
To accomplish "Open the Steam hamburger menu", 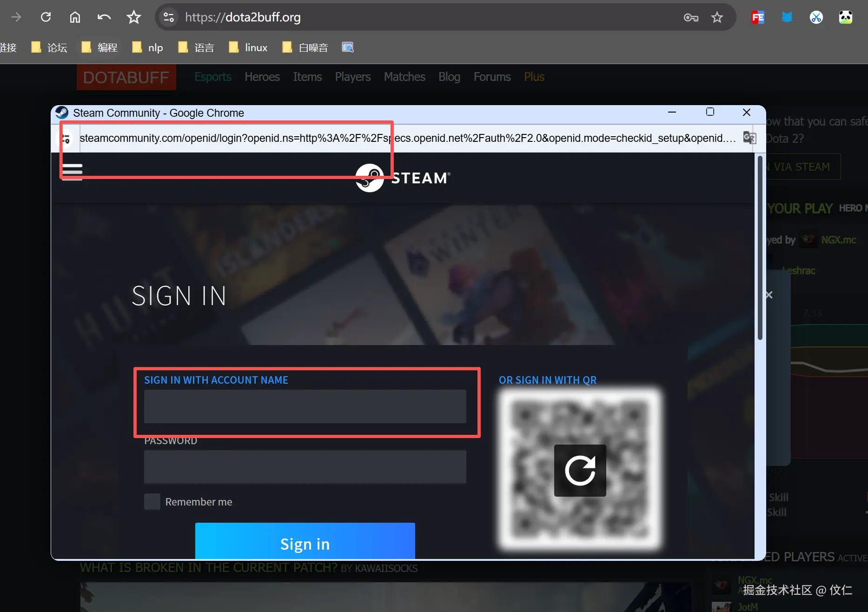I will pos(72,171).
